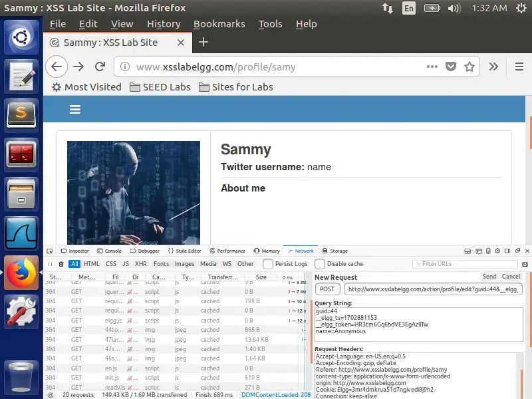Screen dimensions: 532x399
Task: Open the system power menu
Action: coord(521,8)
